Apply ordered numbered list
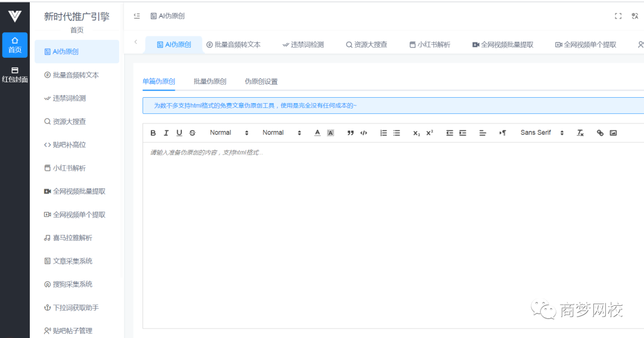The height and width of the screenshot is (338, 644). (383, 133)
